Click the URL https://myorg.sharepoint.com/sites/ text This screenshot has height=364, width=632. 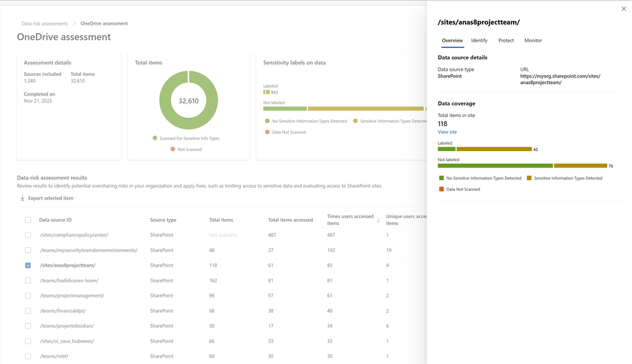[560, 76]
